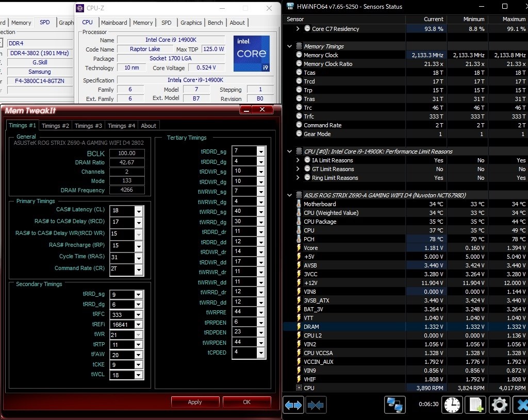The width and height of the screenshot is (528, 420).
Task: Open the tREFi dropdown in Mem TweakIt
Action: (139, 325)
